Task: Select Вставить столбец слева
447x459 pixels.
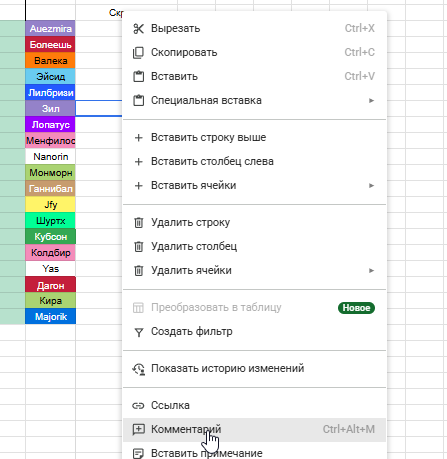Action: 254,161
